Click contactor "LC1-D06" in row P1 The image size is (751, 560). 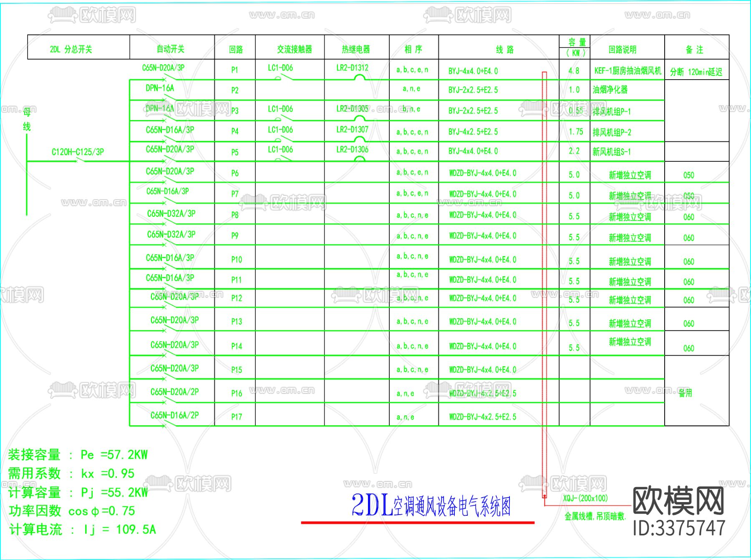pyautogui.click(x=280, y=68)
